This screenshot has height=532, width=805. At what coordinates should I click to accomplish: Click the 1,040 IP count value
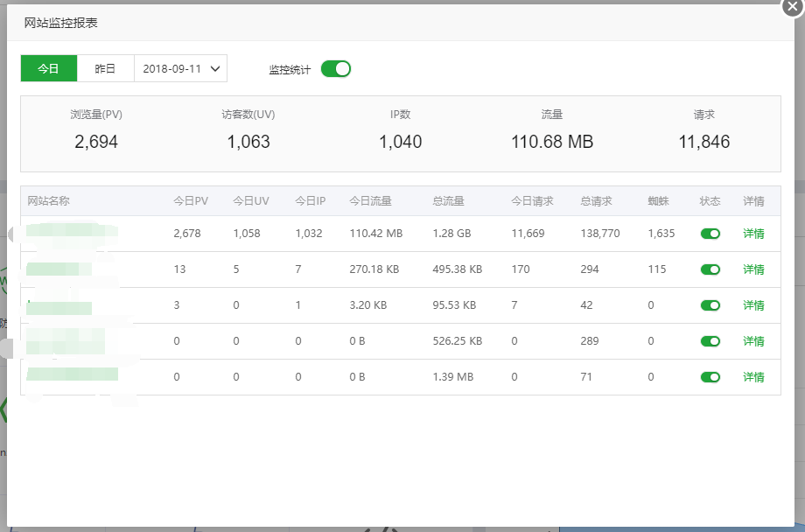(x=401, y=142)
